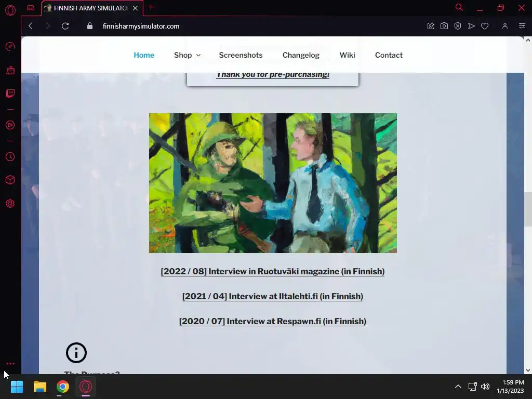Click the scrollbar down arrow
Image resolution: width=532 pixels, height=399 pixels.
click(528, 370)
